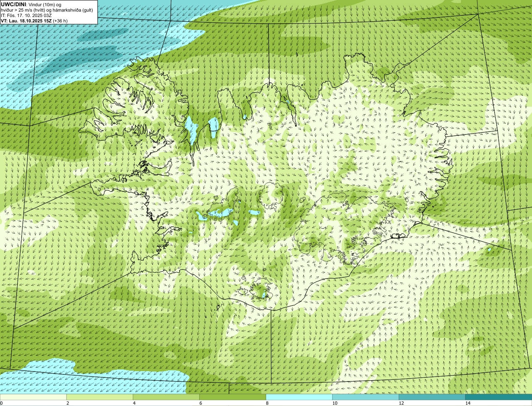Click the legend tick label "12"
Screen dimensions: 532x406
point(401,403)
